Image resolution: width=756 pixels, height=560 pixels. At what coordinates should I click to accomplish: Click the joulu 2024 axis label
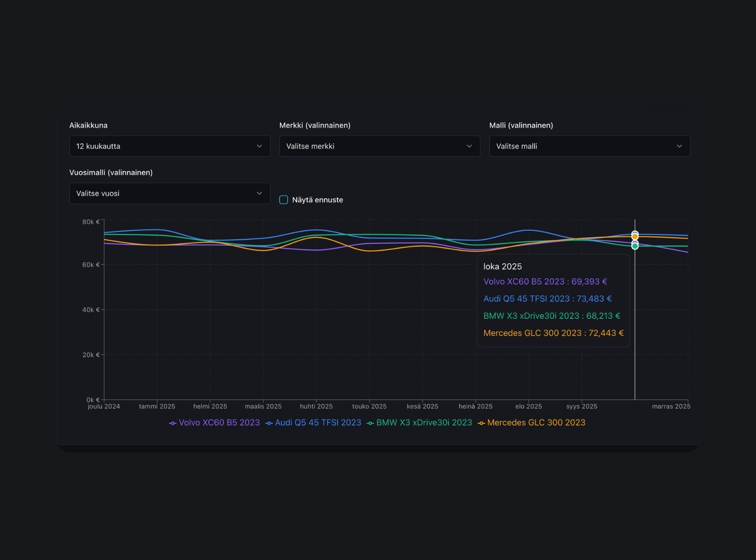pos(104,406)
